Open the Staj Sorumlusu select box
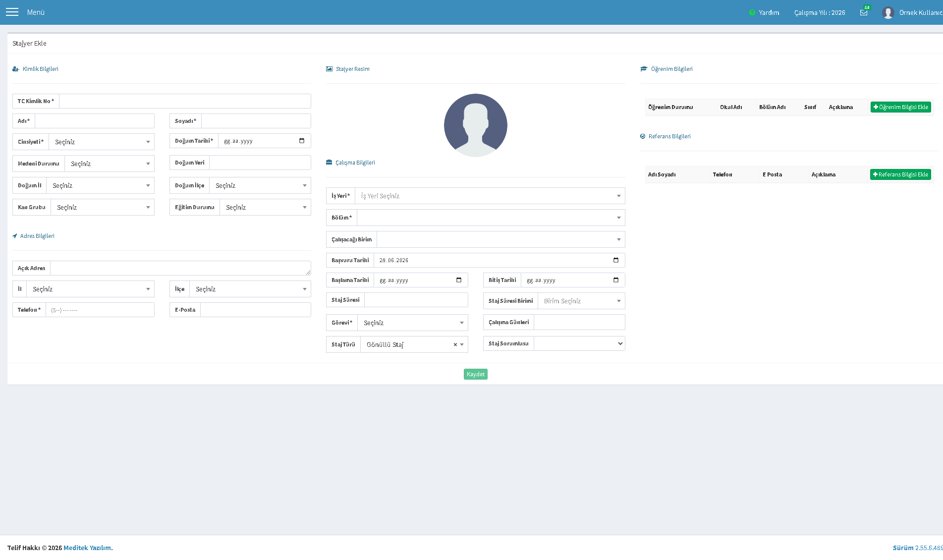Image resolution: width=943 pixels, height=560 pixels. pos(579,343)
